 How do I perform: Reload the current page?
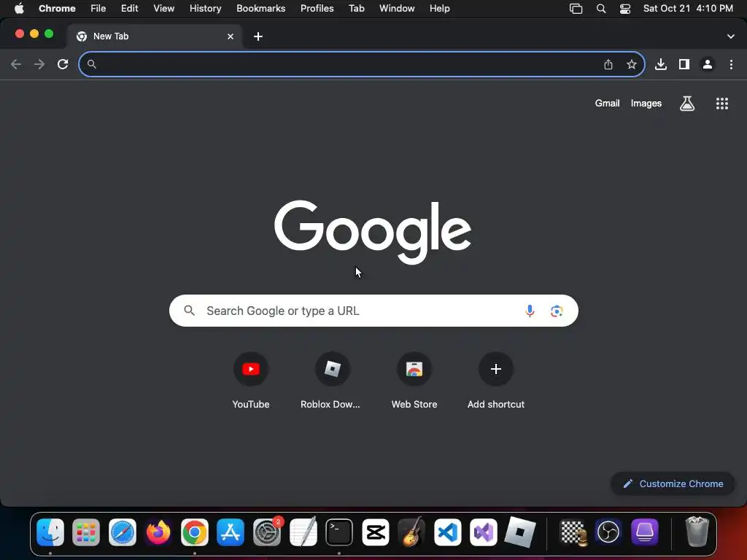pos(63,64)
